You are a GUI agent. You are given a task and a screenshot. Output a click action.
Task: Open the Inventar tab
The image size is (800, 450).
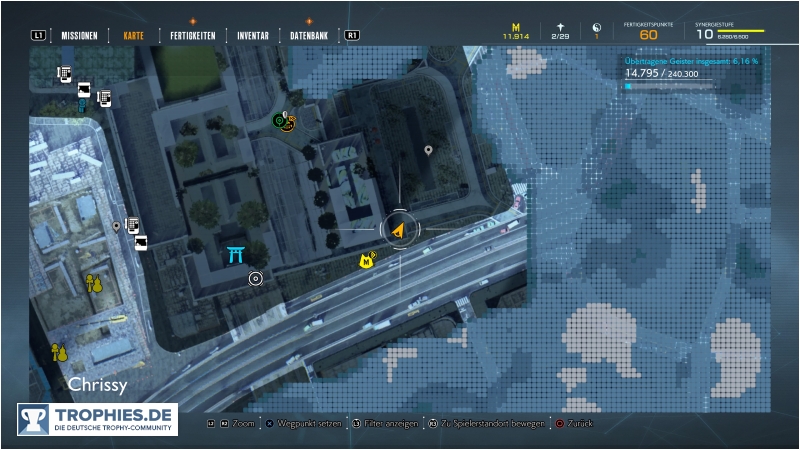click(252, 35)
